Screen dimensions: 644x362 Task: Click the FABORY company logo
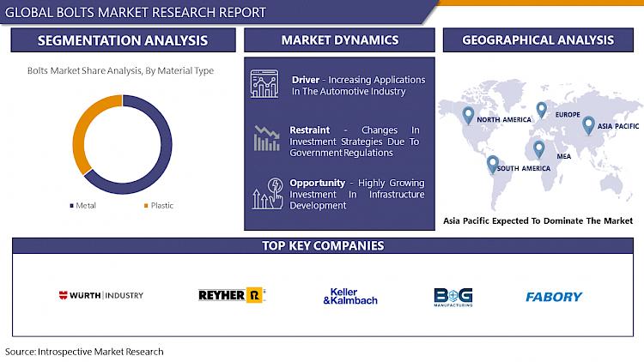point(554,297)
